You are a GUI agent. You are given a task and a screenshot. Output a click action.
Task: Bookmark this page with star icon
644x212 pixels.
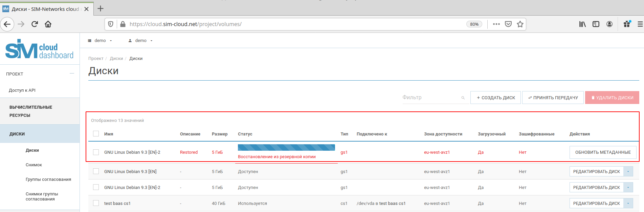pos(520,24)
